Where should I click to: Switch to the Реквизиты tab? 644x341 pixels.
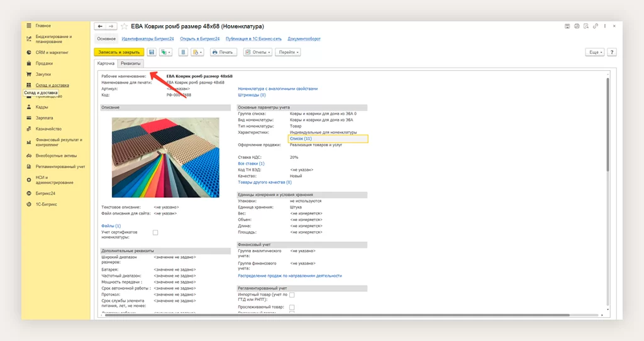coord(131,63)
